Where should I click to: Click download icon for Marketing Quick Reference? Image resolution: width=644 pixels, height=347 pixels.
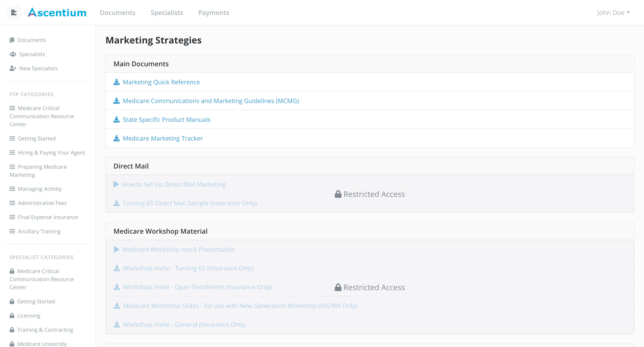[x=117, y=82]
